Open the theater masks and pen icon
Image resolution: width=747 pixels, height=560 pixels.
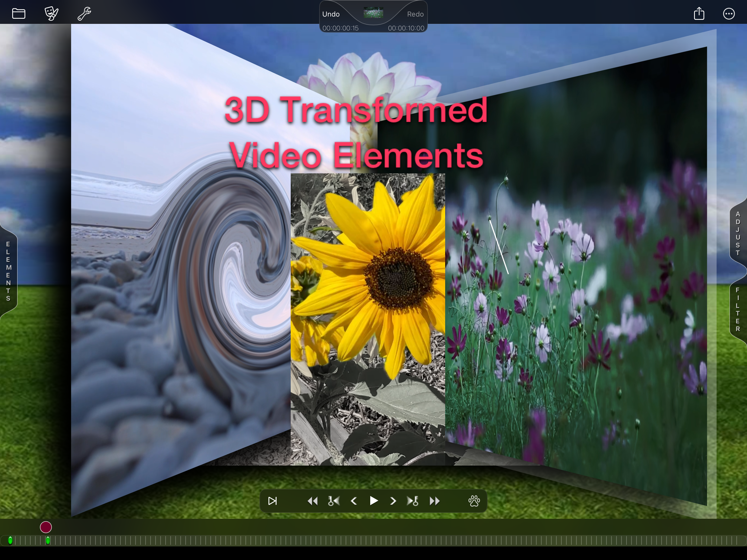pyautogui.click(x=51, y=14)
